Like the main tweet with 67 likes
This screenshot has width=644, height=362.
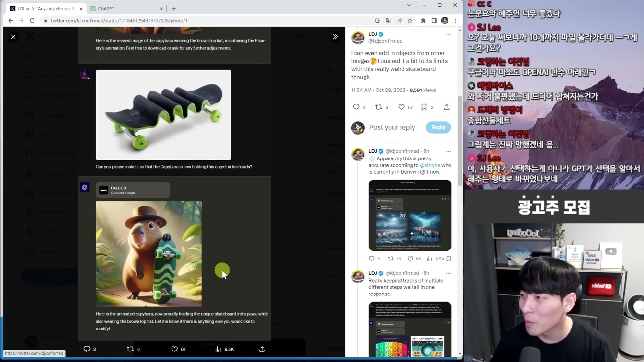click(x=402, y=107)
